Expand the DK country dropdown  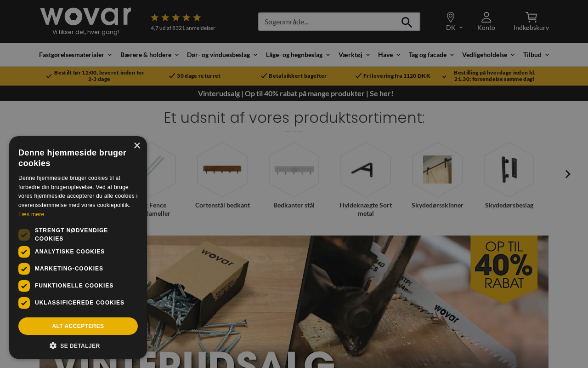454,28
